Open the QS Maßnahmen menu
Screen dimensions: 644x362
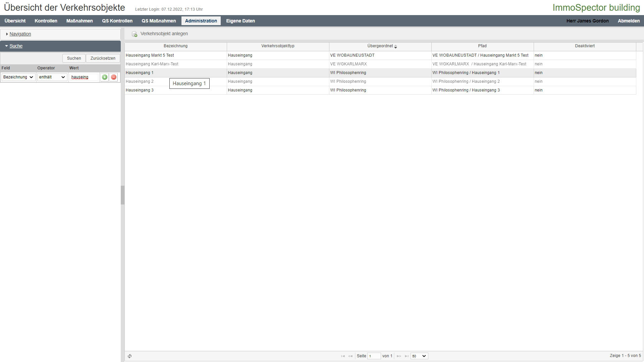pos(159,21)
